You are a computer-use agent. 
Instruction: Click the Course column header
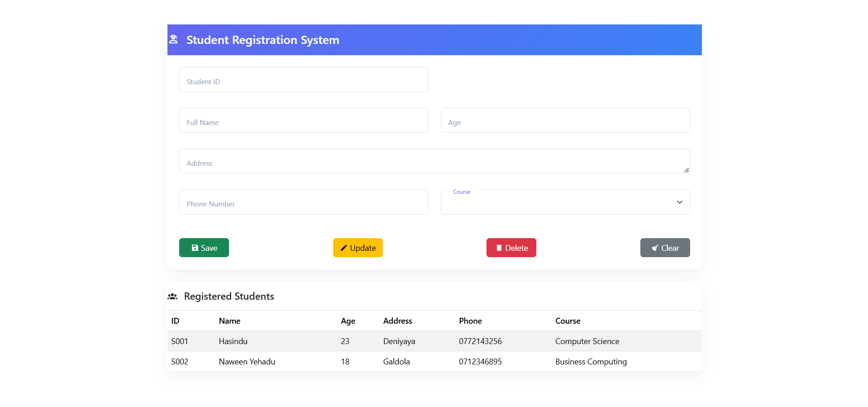[568, 321]
